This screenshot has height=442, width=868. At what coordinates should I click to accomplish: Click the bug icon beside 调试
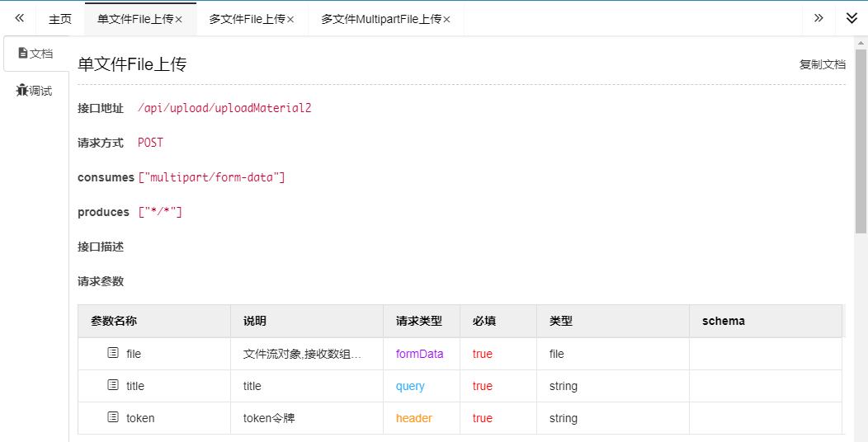(22, 91)
